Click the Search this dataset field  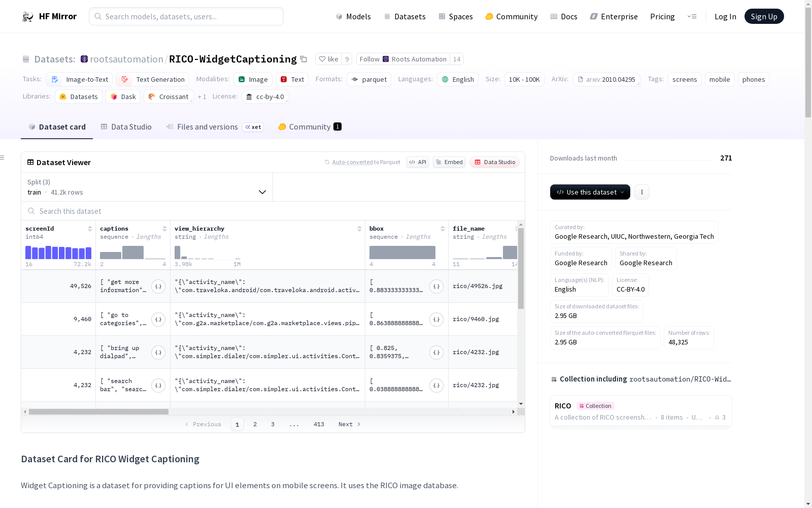pos(273,211)
